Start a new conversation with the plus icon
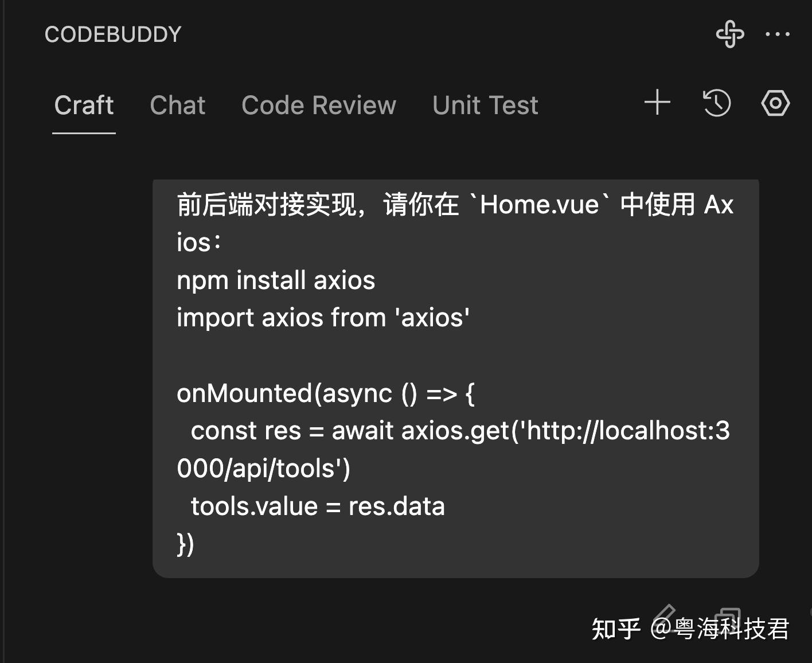The height and width of the screenshot is (663, 812). [x=657, y=103]
